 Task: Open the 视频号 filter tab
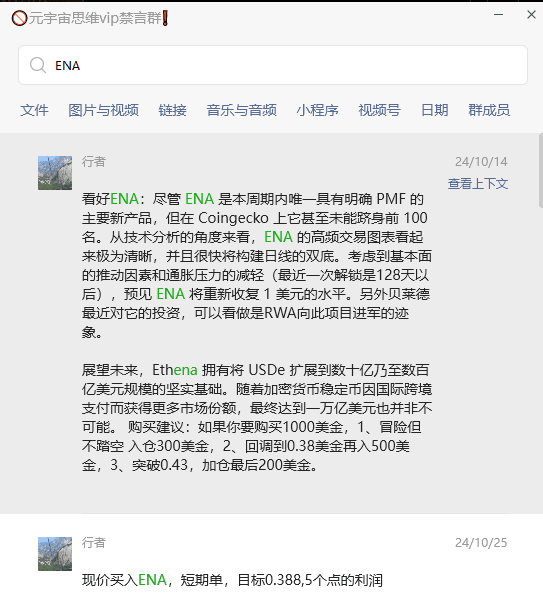pos(379,110)
